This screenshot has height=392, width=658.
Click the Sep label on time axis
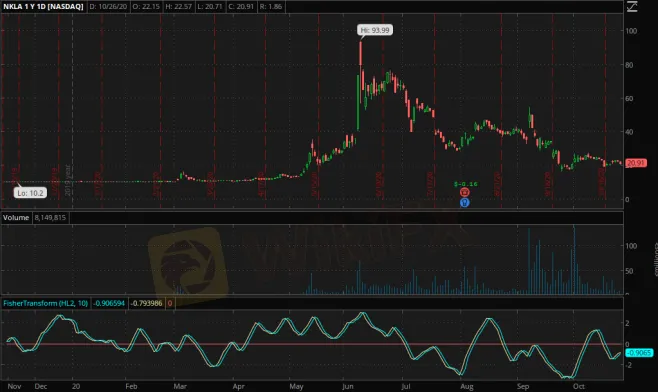point(523,387)
